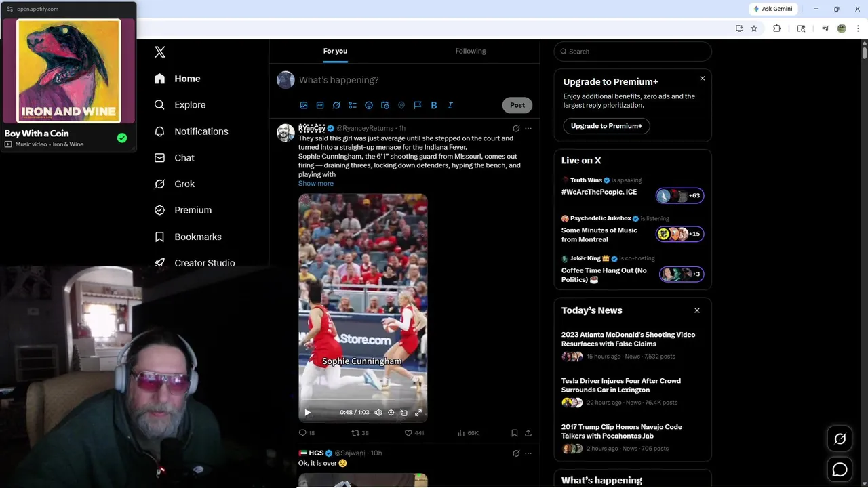Tag a location in composer
868x488 pixels.
401,105
